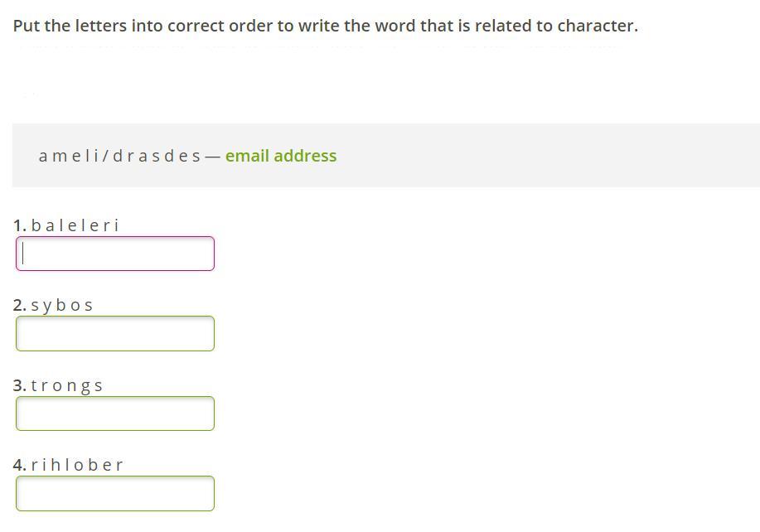The image size is (760, 532).
Task: Click the text box under 'r i h l o b e r'
Action: 115,493
